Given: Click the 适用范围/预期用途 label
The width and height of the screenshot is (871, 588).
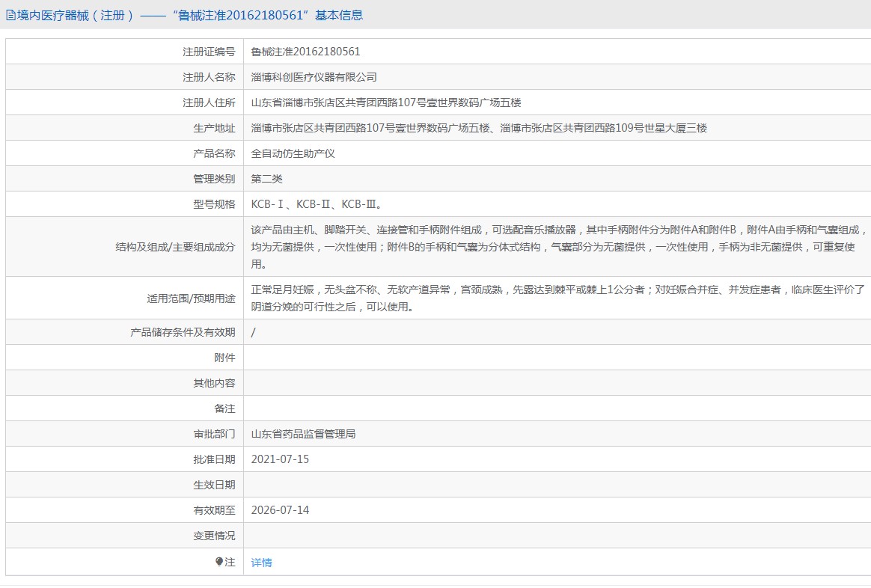Looking at the screenshot, I should 191,298.
